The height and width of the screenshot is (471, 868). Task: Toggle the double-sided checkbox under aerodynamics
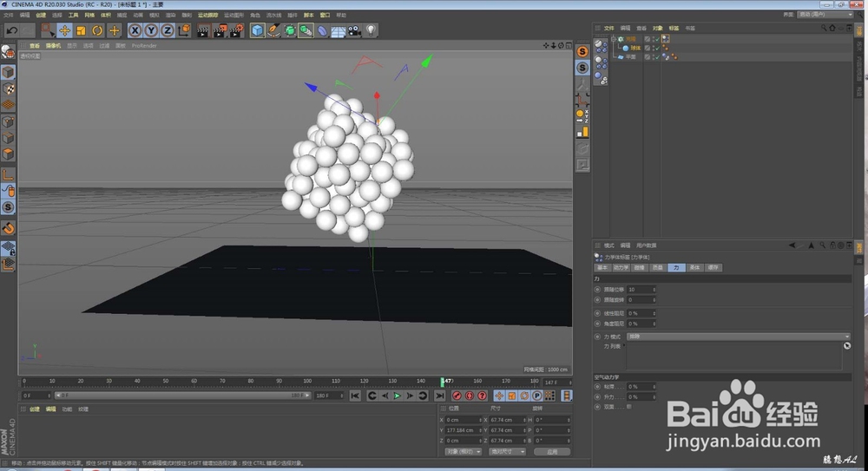[x=628, y=407]
